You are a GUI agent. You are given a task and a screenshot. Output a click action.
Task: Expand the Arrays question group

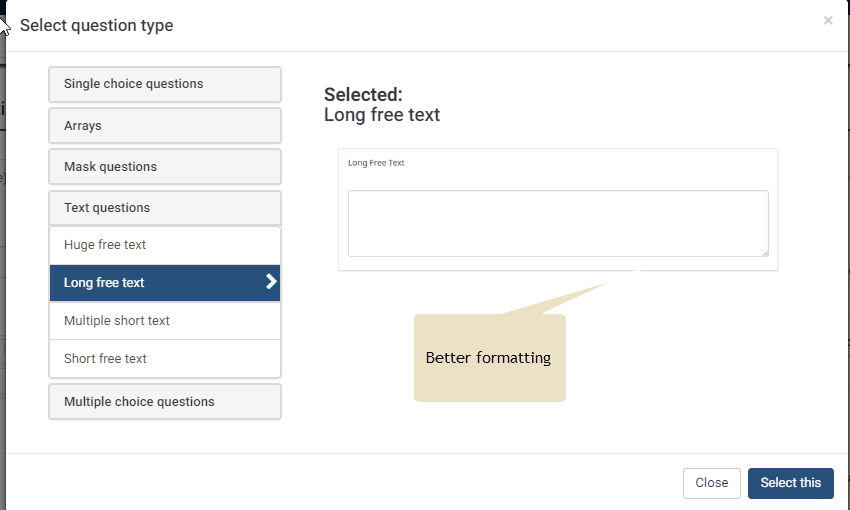tap(164, 126)
